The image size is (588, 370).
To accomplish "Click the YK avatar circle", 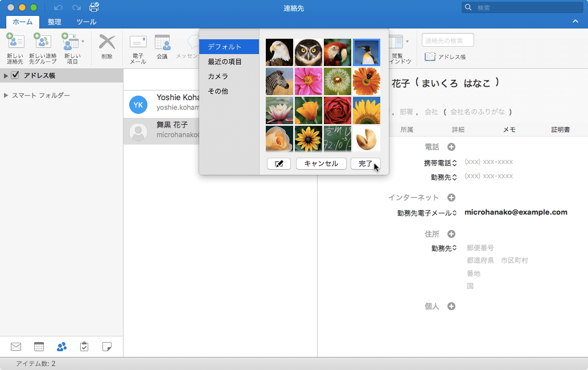I will pyautogui.click(x=138, y=105).
